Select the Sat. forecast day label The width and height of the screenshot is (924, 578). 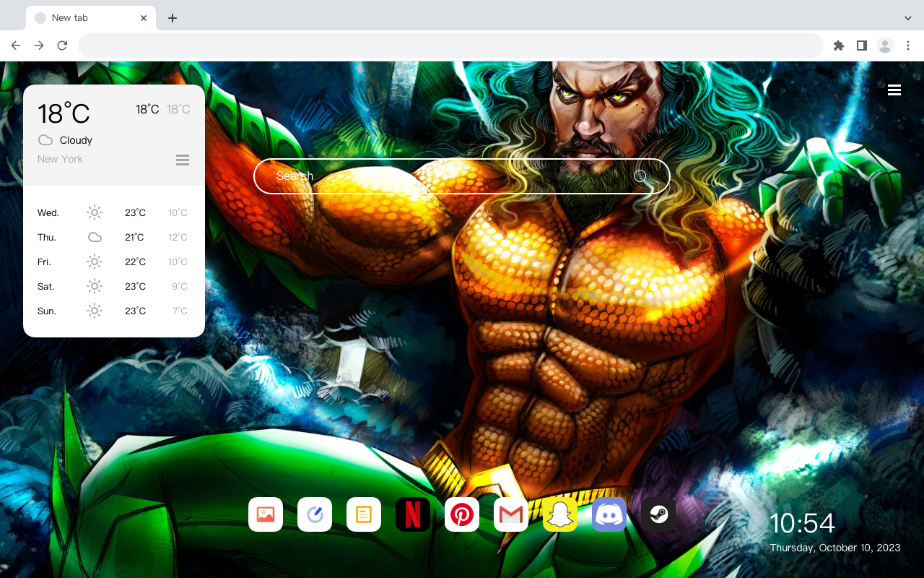tap(46, 286)
